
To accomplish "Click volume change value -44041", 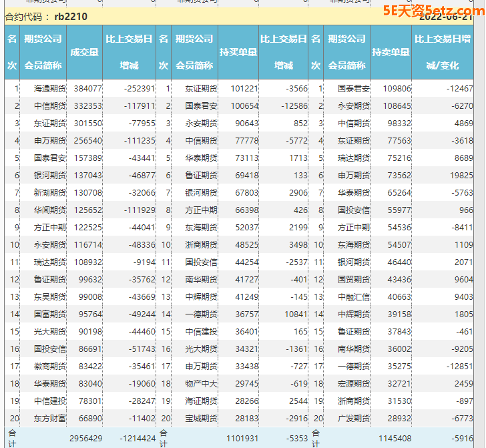I will pos(142,228).
